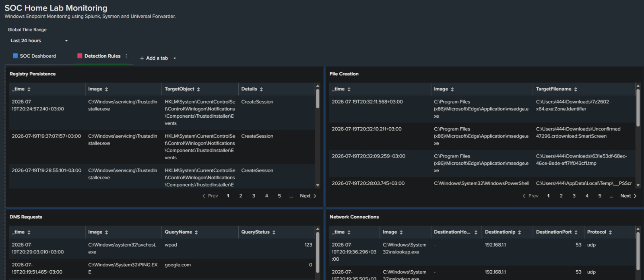
Task: Click Add a tab button
Action: [x=154, y=58]
